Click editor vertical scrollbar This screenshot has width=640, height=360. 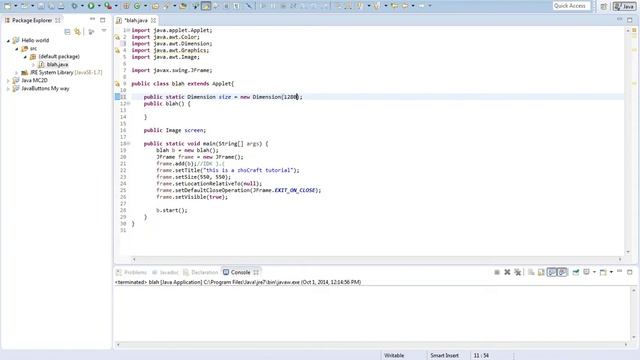pos(628,141)
